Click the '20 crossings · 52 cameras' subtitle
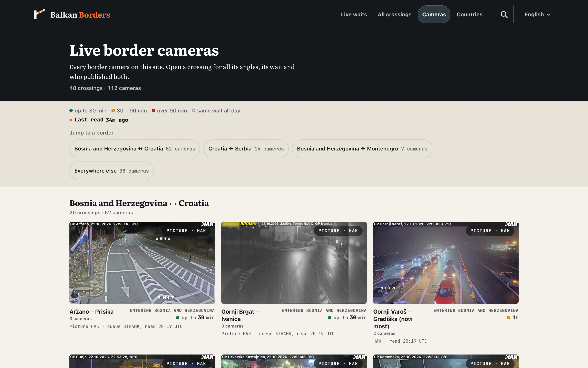The image size is (588, 368). [x=101, y=212]
